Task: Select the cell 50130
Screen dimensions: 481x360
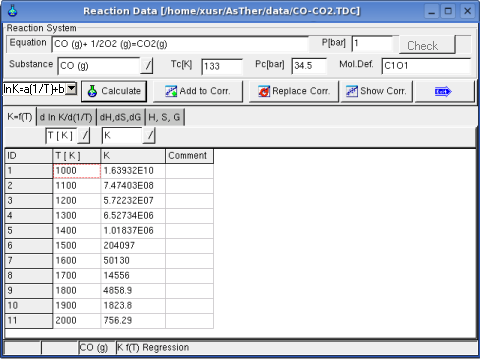Action: (133, 261)
